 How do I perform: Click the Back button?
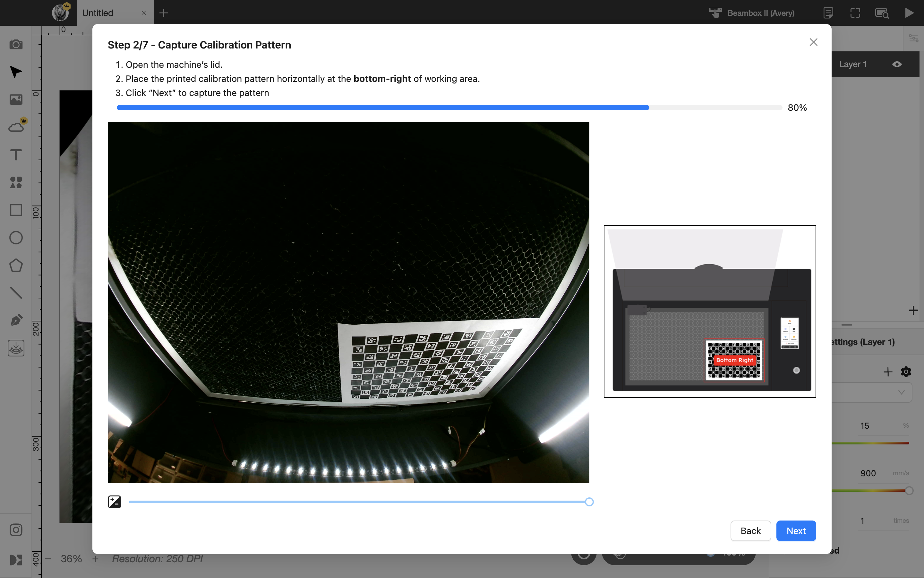(x=750, y=530)
